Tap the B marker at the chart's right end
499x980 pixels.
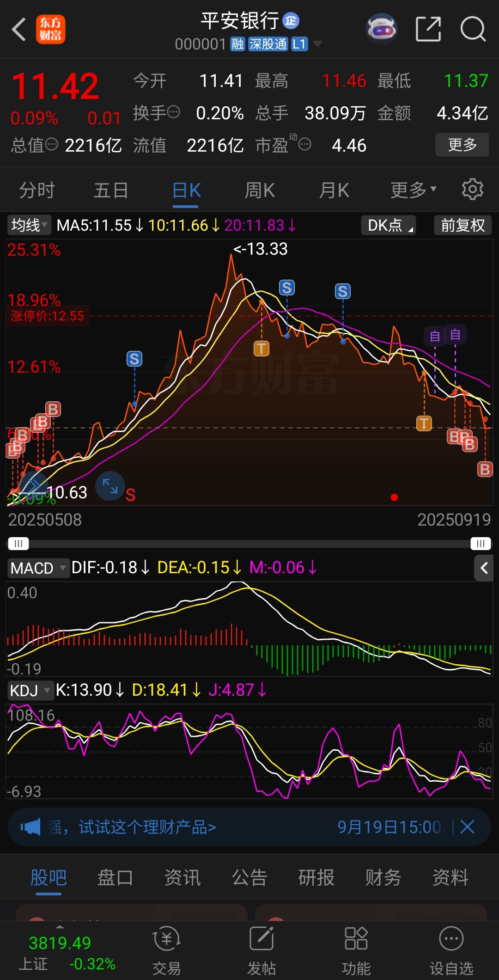pos(485,469)
